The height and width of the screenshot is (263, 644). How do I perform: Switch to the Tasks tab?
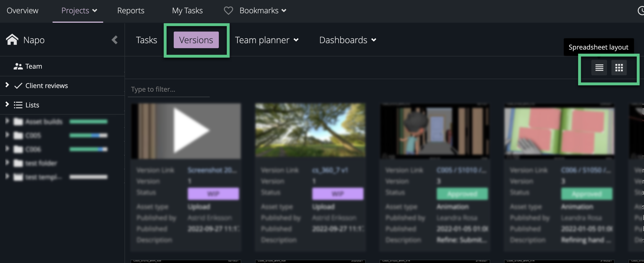pyautogui.click(x=146, y=40)
